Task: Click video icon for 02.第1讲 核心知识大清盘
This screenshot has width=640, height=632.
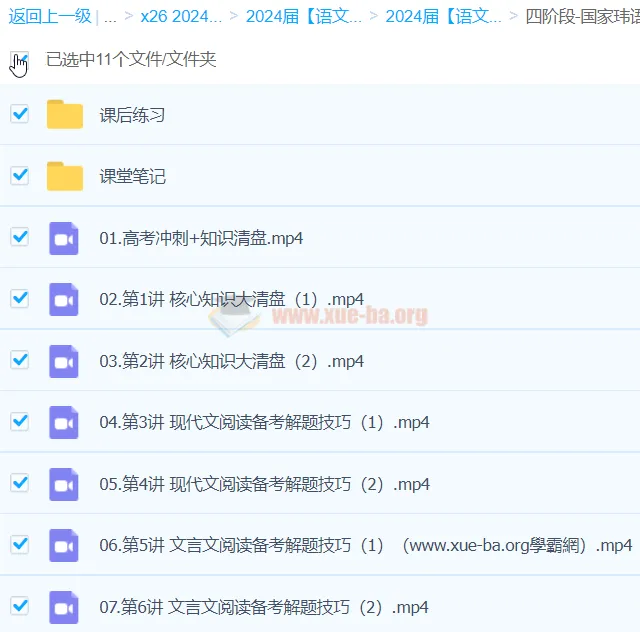Action: pyautogui.click(x=64, y=299)
